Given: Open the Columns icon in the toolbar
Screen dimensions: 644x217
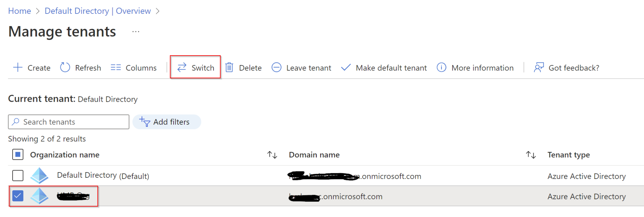Looking at the screenshot, I should [x=116, y=67].
